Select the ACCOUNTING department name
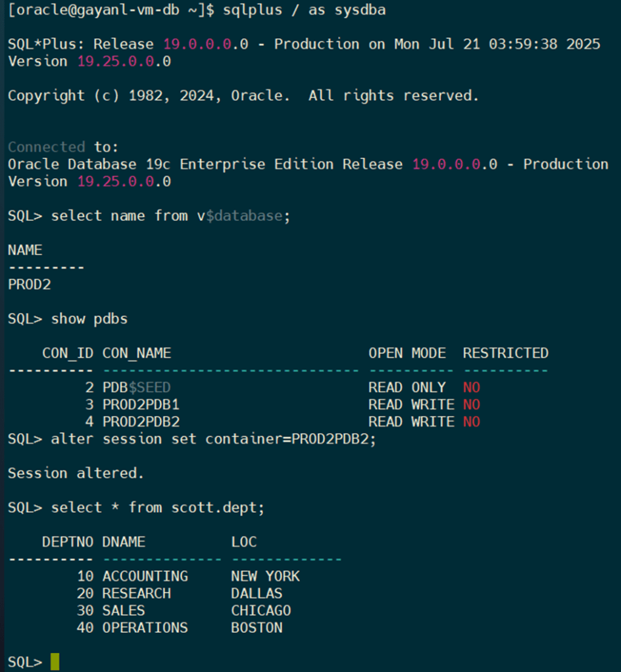The height and width of the screenshot is (672, 621). coord(145,576)
